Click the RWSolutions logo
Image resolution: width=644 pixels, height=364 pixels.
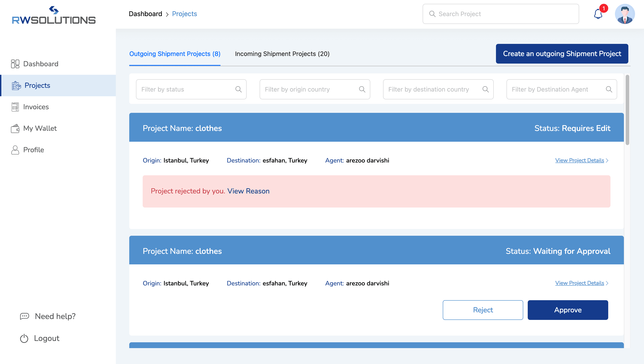pos(54,15)
